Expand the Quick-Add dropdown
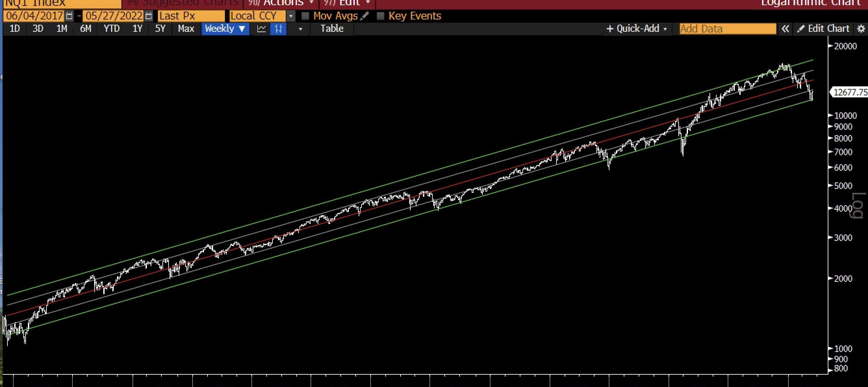The image size is (868, 387). [x=636, y=29]
